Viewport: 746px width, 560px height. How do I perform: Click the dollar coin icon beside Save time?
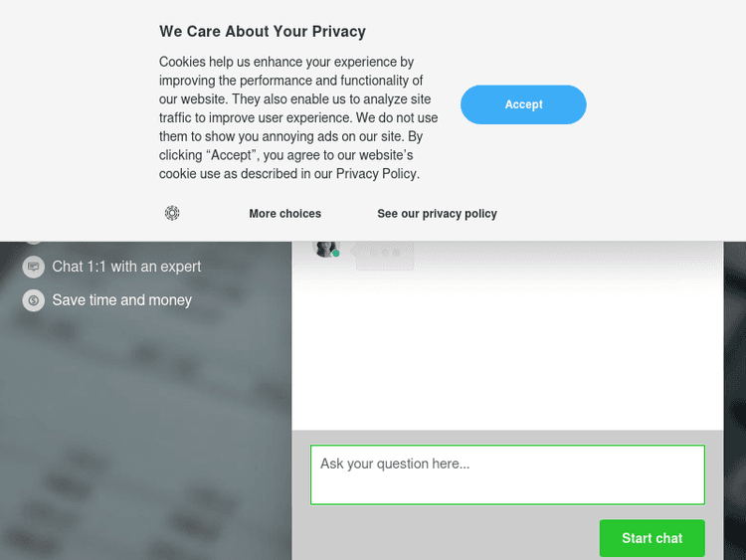click(34, 300)
